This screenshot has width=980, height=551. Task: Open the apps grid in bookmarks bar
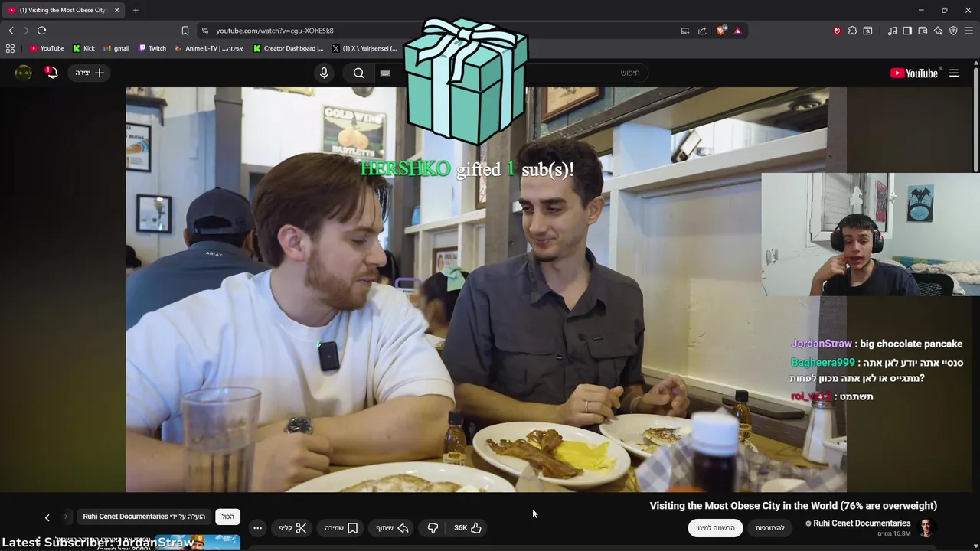pos(10,48)
